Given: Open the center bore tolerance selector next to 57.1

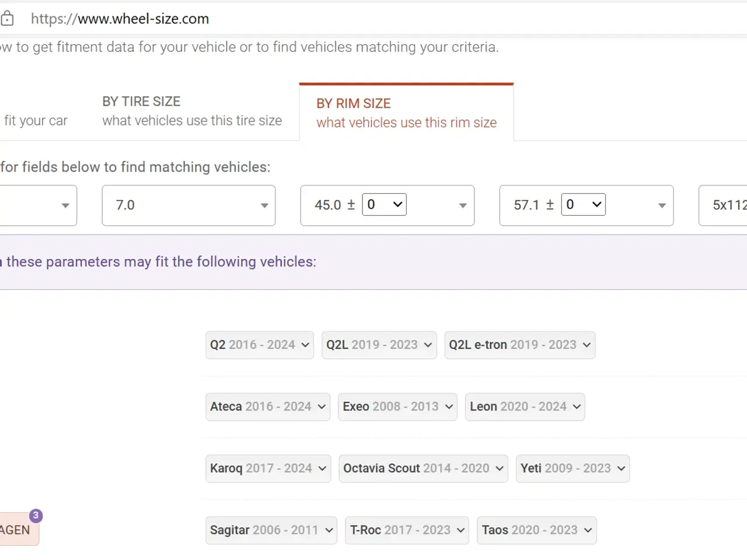Looking at the screenshot, I should tap(583, 205).
